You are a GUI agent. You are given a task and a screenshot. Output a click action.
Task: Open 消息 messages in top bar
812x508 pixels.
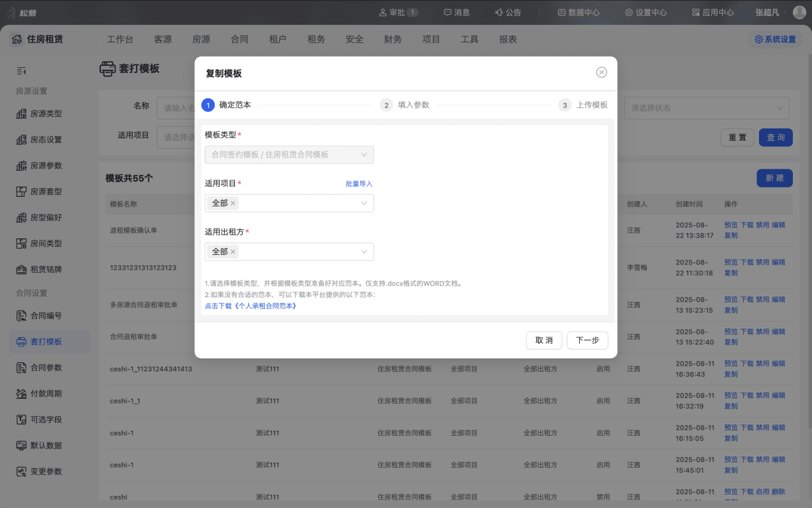[457, 12]
